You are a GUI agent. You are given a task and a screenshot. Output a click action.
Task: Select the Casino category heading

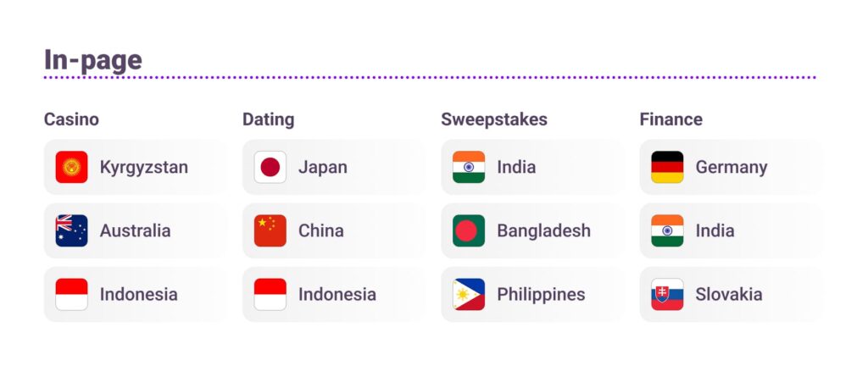click(71, 119)
